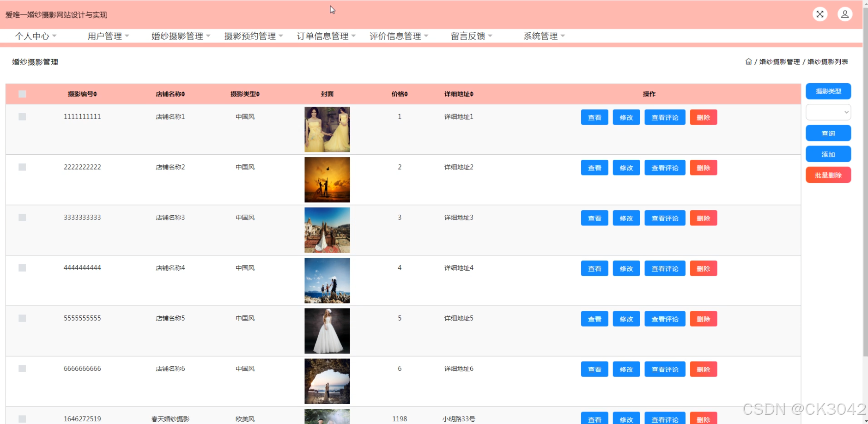Sort by 摄影类型 column sort arrows

click(258, 94)
